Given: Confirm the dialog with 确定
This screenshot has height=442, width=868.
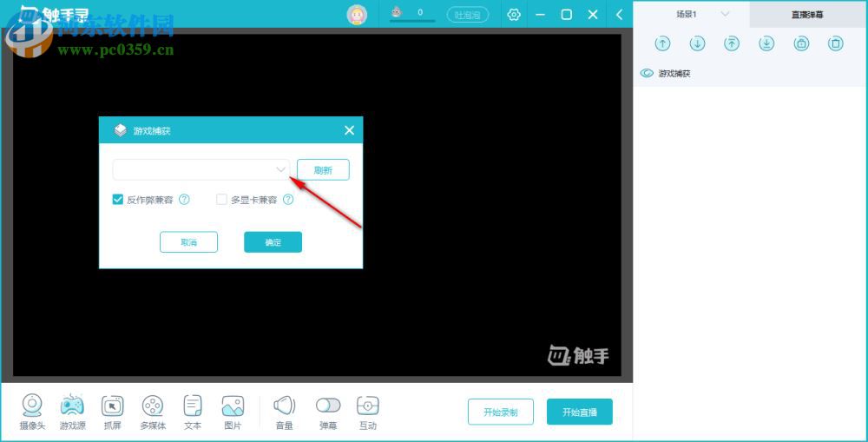Looking at the screenshot, I should tap(273, 242).
